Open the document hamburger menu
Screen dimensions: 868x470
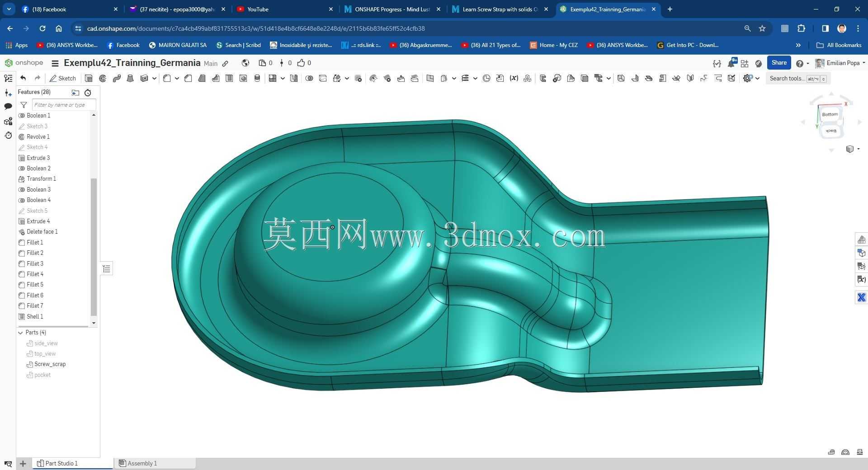click(55, 63)
